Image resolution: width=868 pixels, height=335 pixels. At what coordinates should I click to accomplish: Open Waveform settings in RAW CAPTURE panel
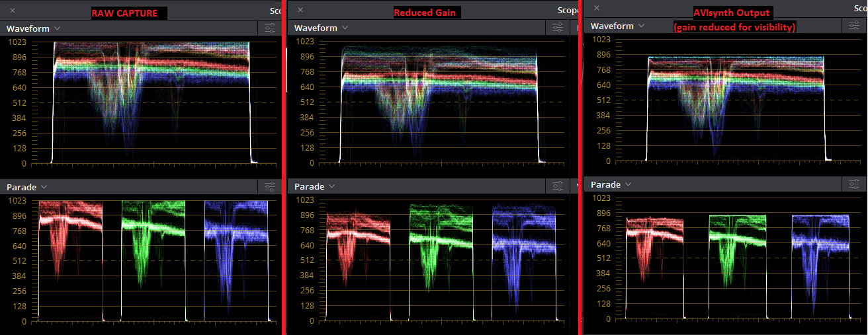[x=269, y=28]
